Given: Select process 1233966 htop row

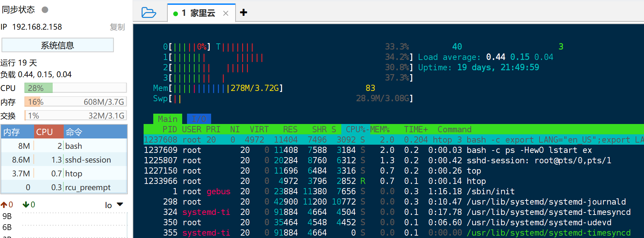Looking at the screenshot, I should click(x=394, y=181).
